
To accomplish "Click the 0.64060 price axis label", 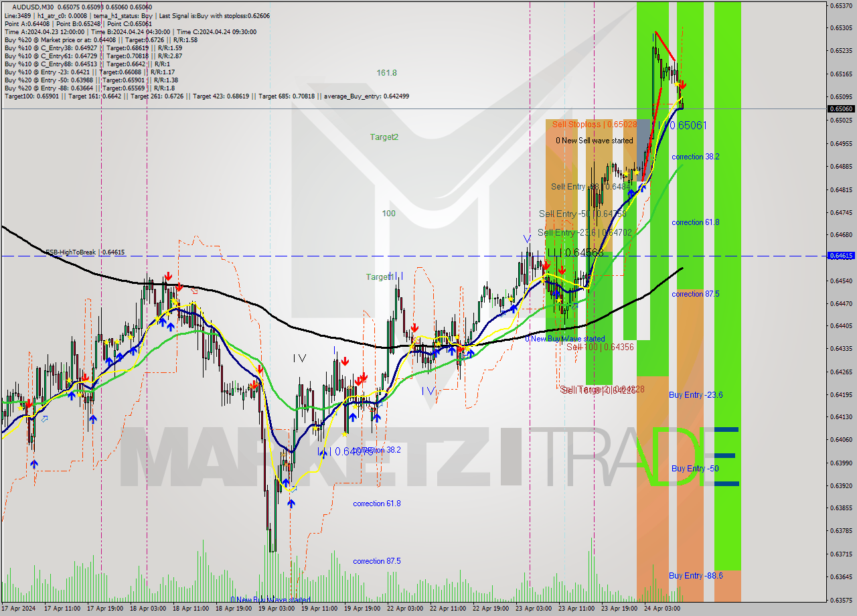I will point(841,440).
